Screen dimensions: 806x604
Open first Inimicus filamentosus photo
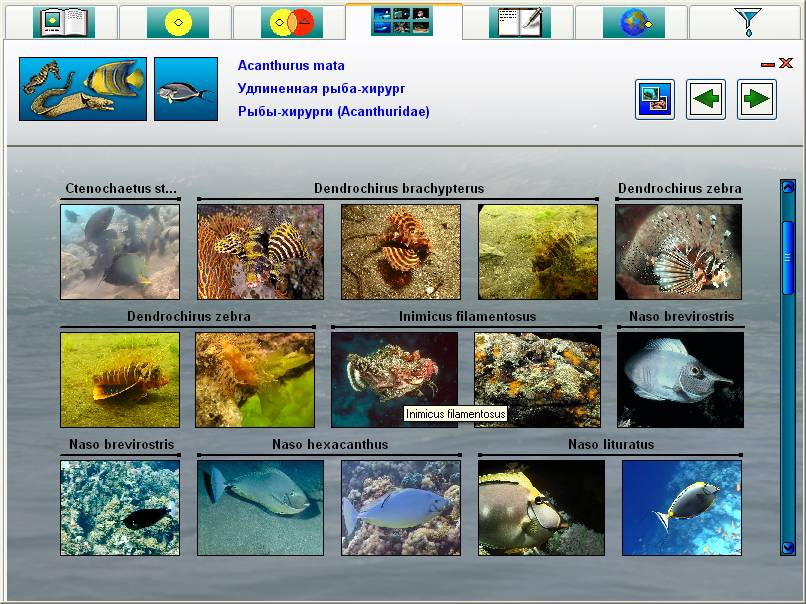coord(394,380)
